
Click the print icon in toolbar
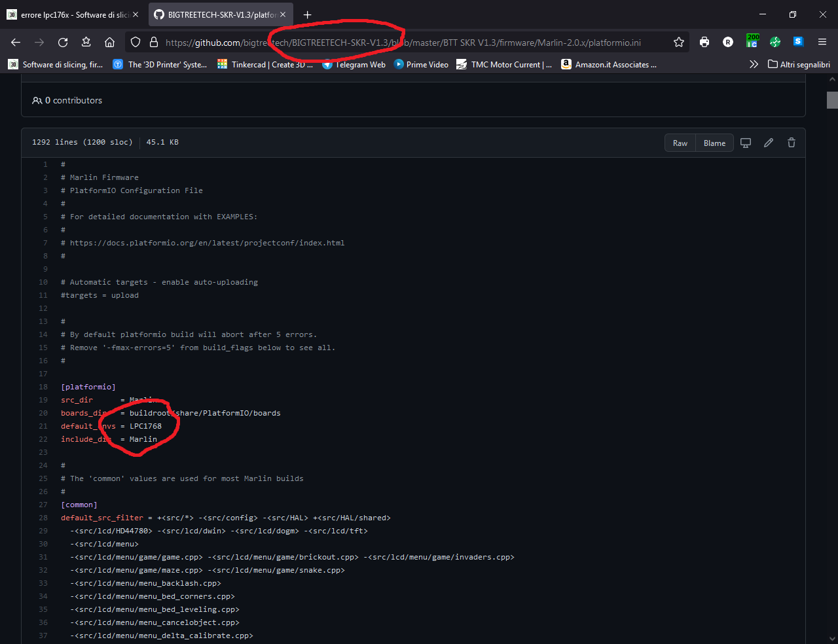click(x=704, y=43)
